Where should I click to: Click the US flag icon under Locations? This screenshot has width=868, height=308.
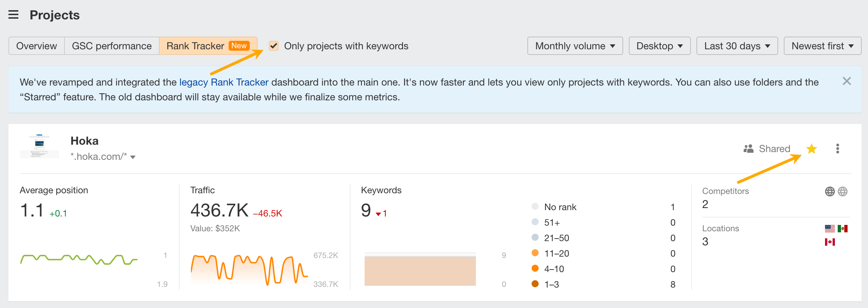coord(830,228)
